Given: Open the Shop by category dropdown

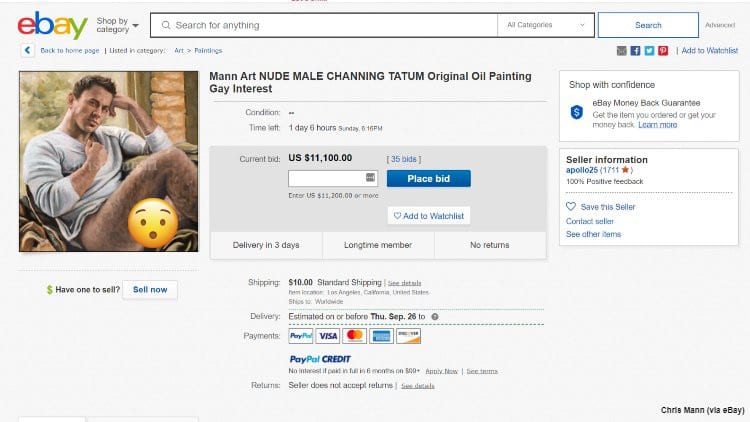Looking at the screenshot, I should [x=118, y=25].
